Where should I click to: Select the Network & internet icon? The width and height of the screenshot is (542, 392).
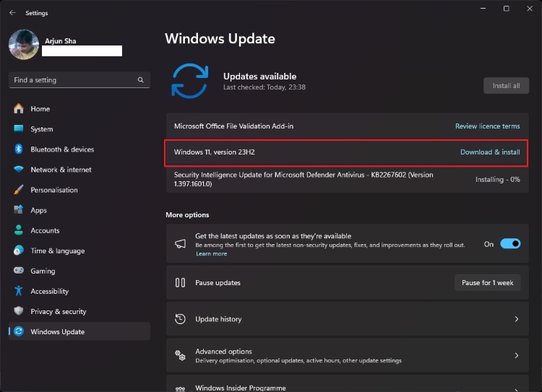18,170
